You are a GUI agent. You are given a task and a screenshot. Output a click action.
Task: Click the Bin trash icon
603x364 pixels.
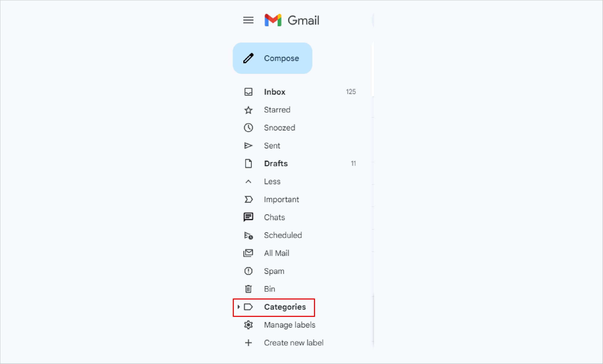248,289
